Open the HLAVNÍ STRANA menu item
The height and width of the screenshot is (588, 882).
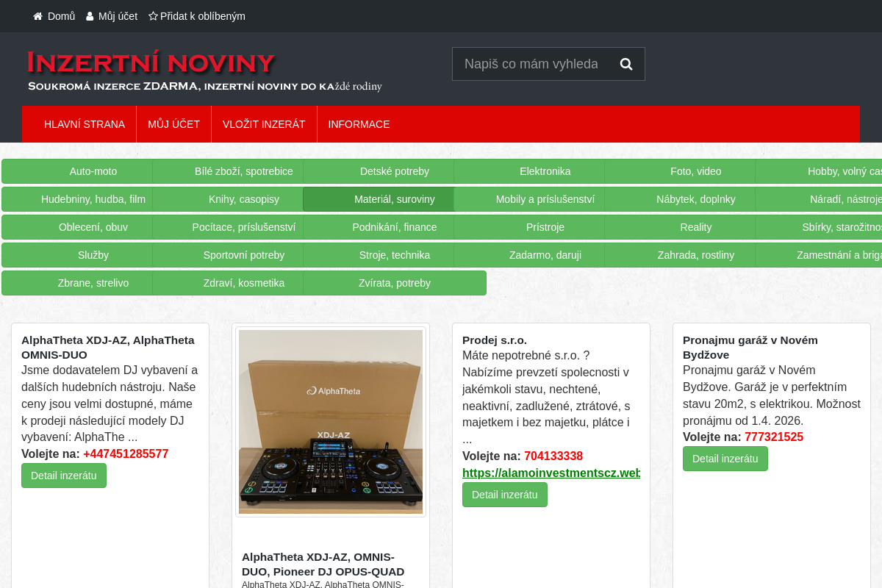85,124
